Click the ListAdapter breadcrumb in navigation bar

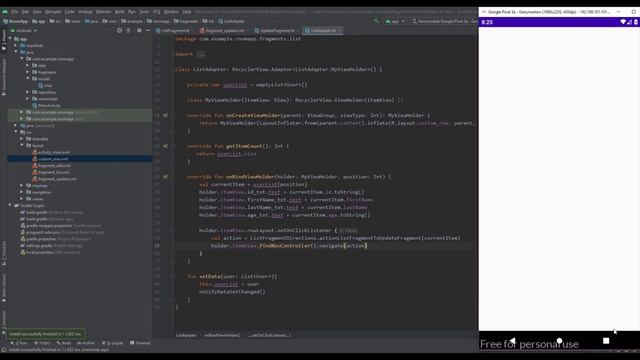231,21
